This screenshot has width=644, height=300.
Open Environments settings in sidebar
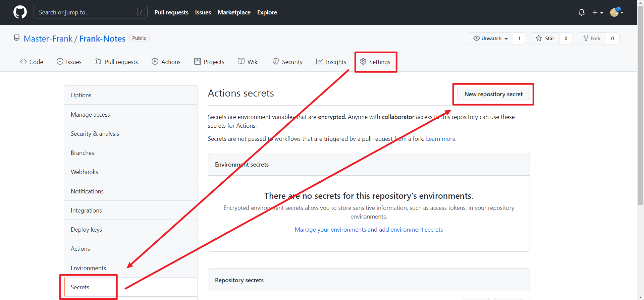click(131, 268)
